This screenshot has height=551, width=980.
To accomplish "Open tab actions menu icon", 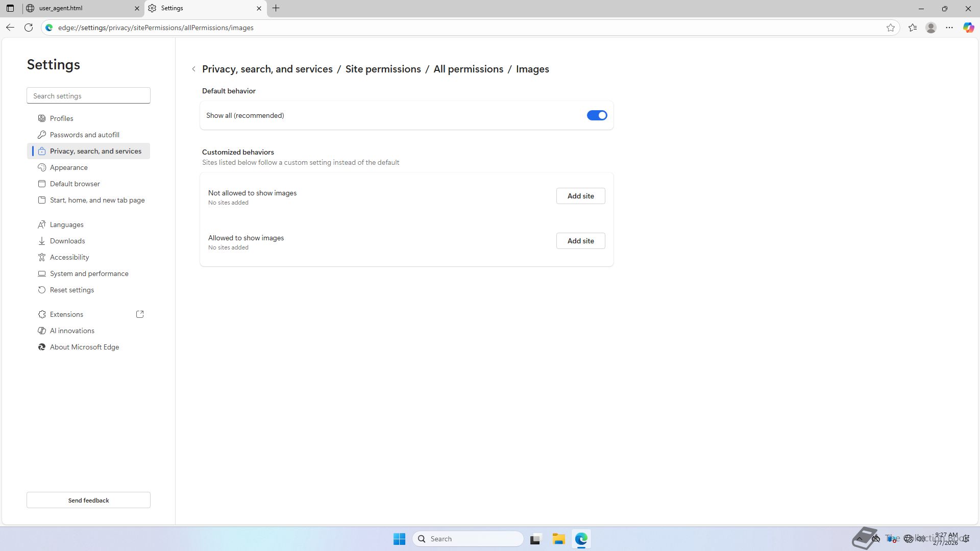I will pos(10,8).
